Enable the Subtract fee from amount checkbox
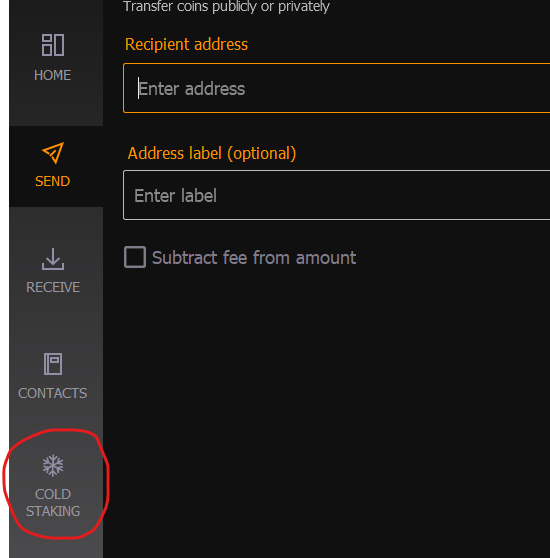 pyautogui.click(x=135, y=257)
